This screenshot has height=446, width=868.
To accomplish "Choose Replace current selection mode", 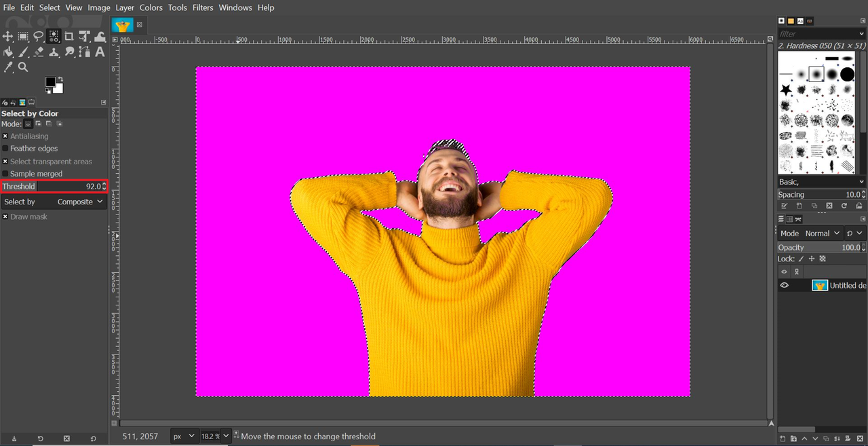I will click(x=28, y=124).
